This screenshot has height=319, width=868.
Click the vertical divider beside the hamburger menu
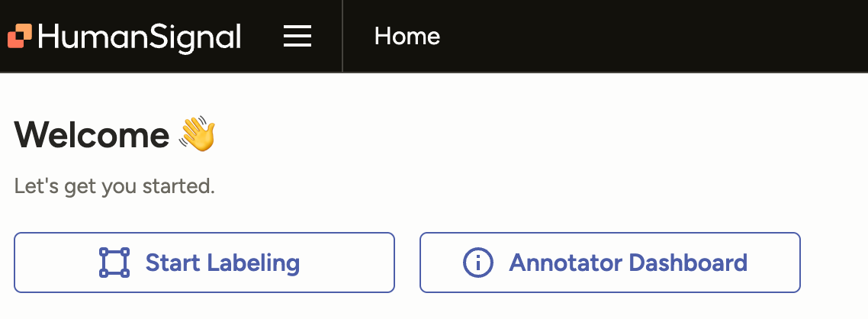click(342, 36)
